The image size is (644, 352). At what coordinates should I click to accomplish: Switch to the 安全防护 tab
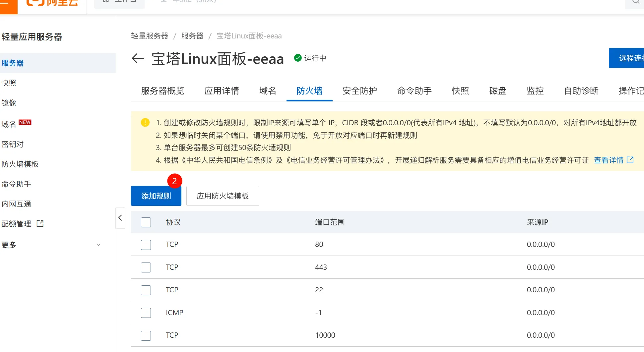pos(359,91)
